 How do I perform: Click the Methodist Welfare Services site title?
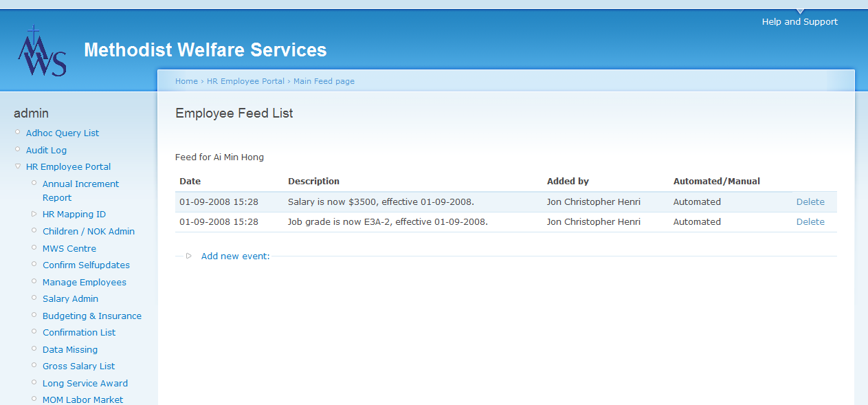pyautogui.click(x=205, y=50)
